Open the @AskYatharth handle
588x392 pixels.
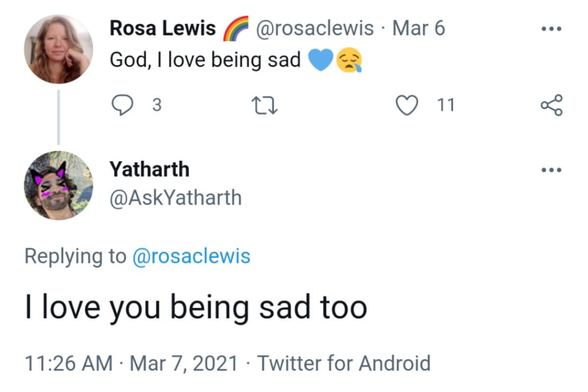click(175, 198)
